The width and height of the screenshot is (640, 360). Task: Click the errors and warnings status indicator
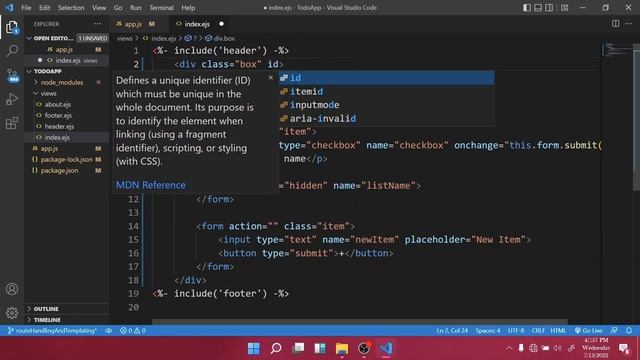pos(133,331)
